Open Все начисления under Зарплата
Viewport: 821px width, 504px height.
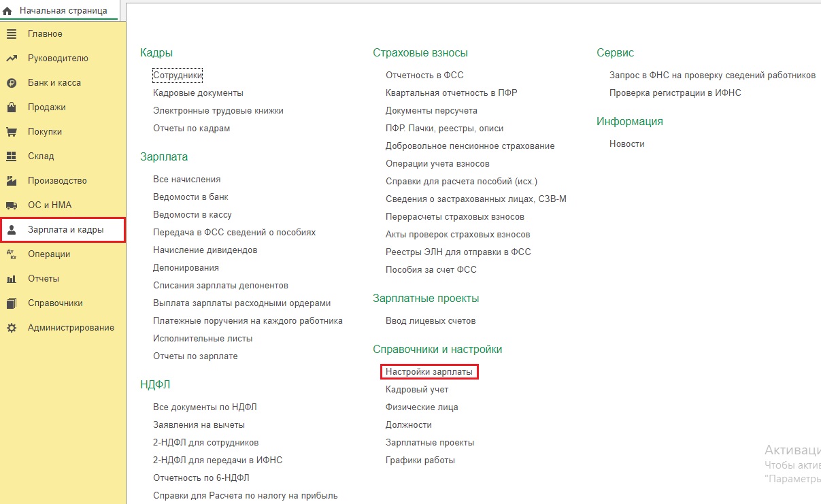point(186,180)
